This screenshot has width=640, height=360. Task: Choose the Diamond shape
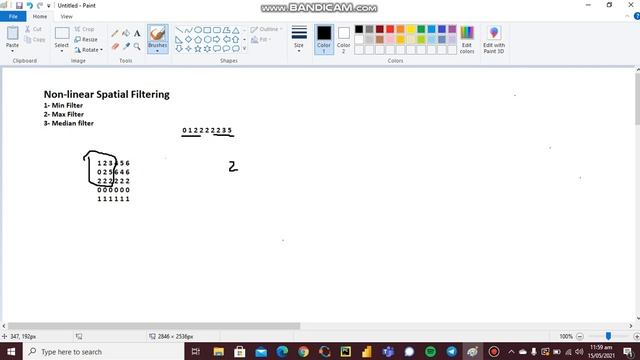[189, 40]
